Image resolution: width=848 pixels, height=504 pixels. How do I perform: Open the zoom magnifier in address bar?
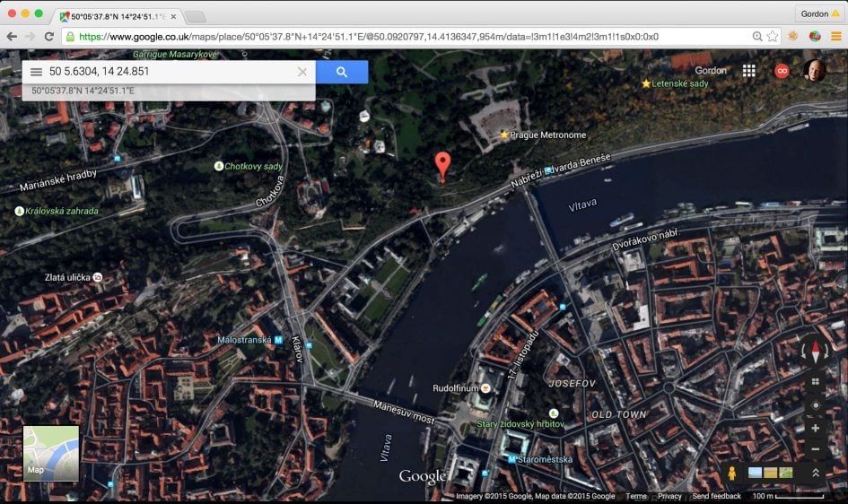[757, 37]
